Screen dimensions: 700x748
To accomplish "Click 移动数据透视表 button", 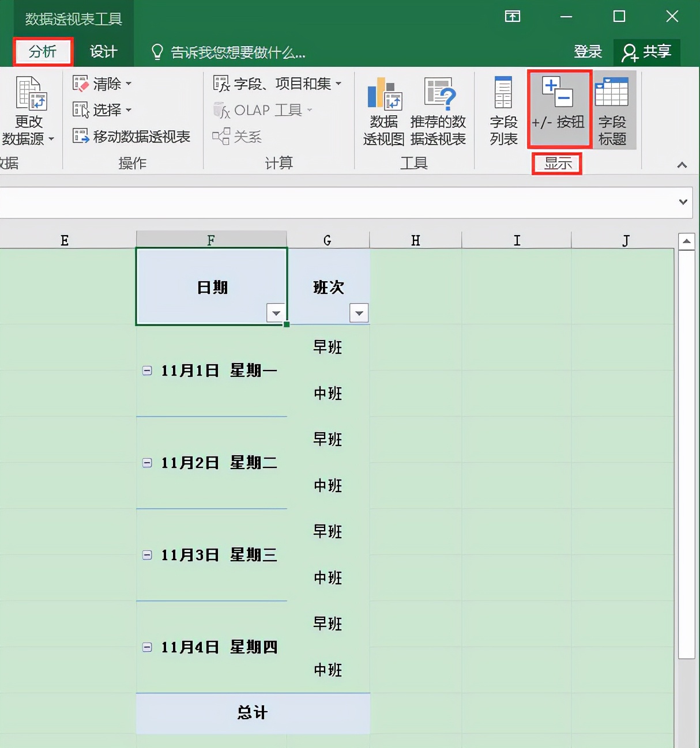I will coord(131,137).
